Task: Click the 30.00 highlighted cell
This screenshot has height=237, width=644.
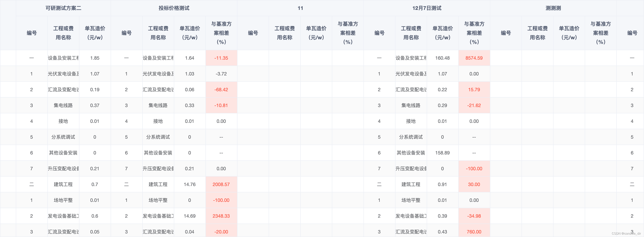Action: (x=474, y=184)
